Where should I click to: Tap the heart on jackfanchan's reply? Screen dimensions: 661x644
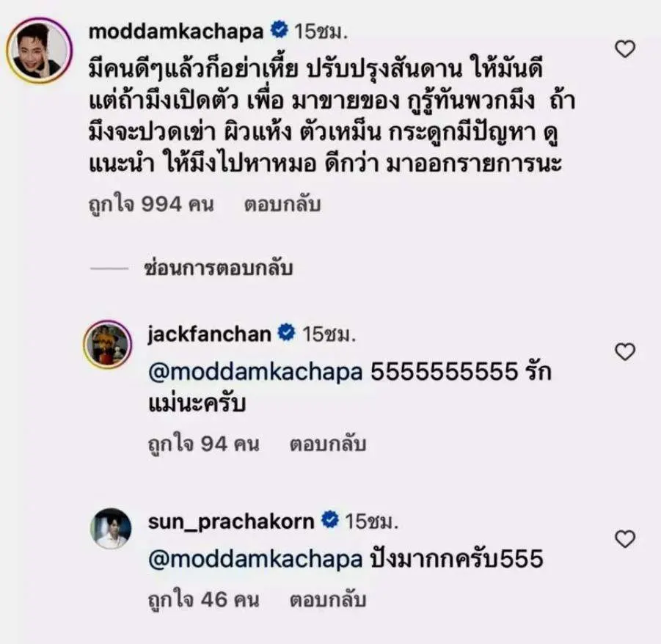pyautogui.click(x=625, y=352)
